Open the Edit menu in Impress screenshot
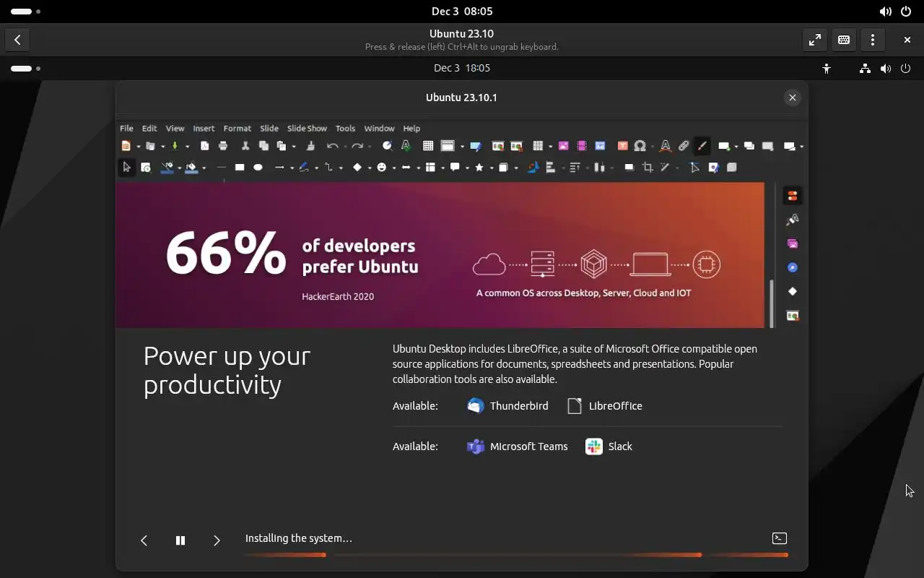 (149, 128)
